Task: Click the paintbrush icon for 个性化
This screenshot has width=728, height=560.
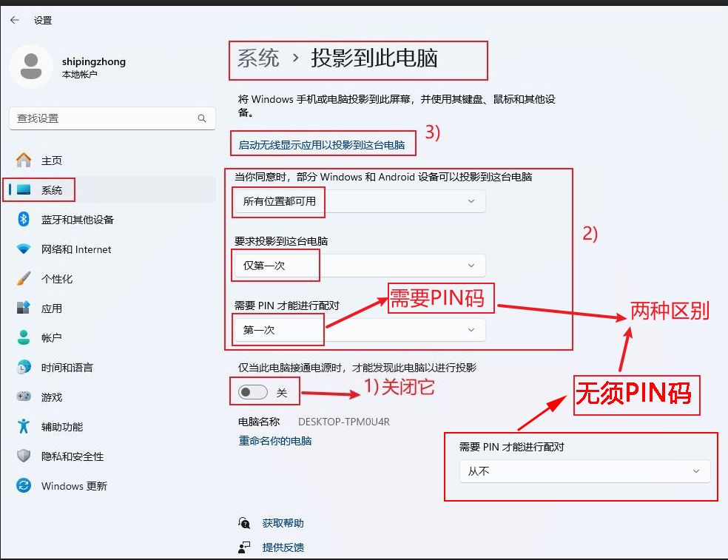Action: 24,279
